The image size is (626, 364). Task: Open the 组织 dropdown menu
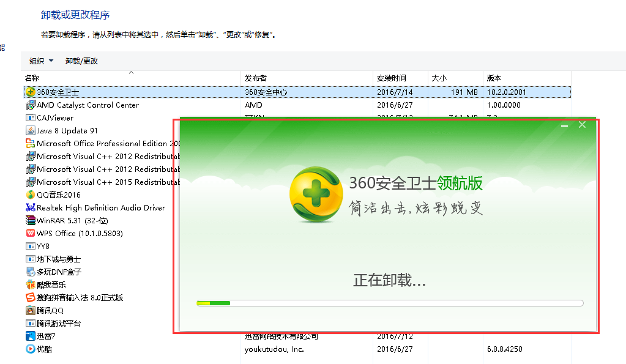[x=41, y=61]
